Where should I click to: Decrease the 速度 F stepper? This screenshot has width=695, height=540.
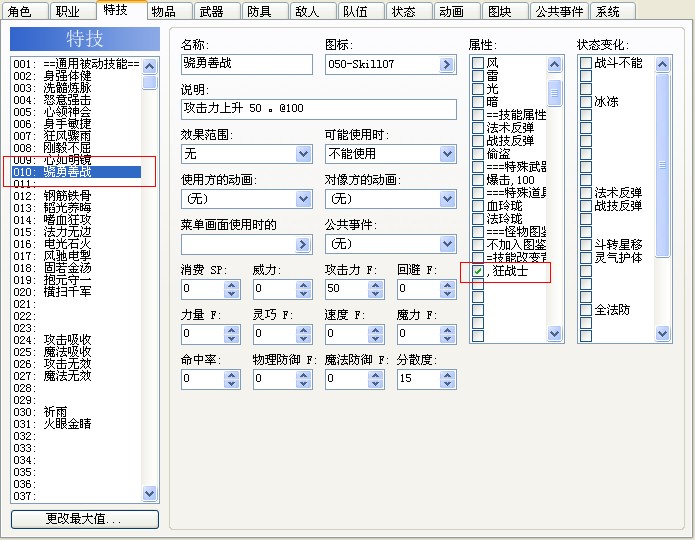tap(375, 338)
